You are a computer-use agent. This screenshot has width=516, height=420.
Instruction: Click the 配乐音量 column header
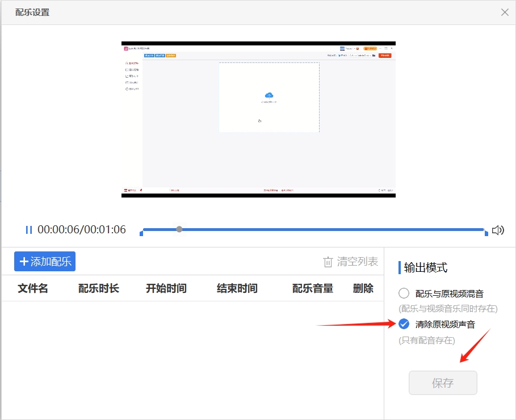pos(313,288)
